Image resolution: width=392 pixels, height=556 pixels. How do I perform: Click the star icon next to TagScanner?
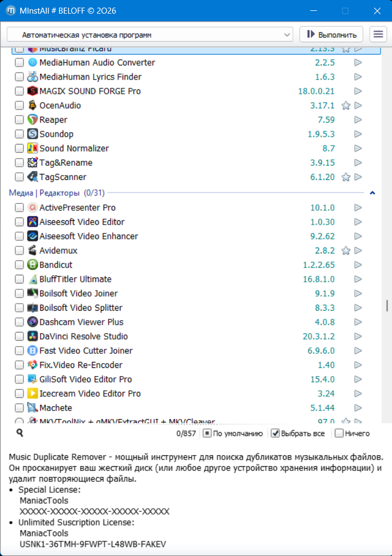coord(346,177)
